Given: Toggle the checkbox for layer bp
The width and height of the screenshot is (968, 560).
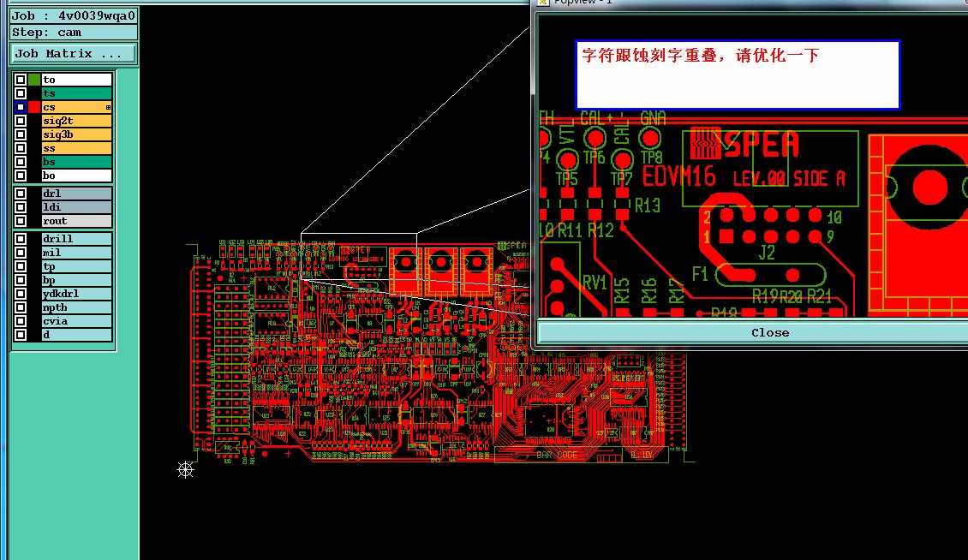Looking at the screenshot, I should click(x=21, y=280).
